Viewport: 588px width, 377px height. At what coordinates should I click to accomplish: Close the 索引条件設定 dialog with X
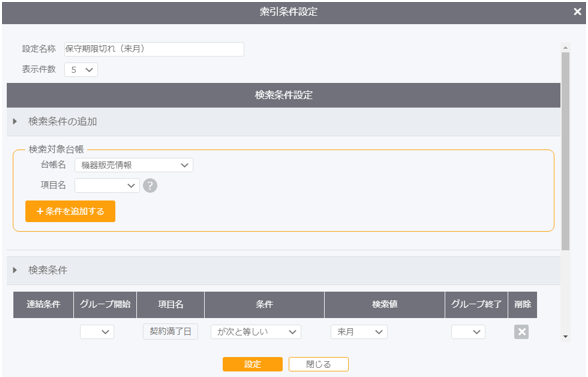click(578, 12)
